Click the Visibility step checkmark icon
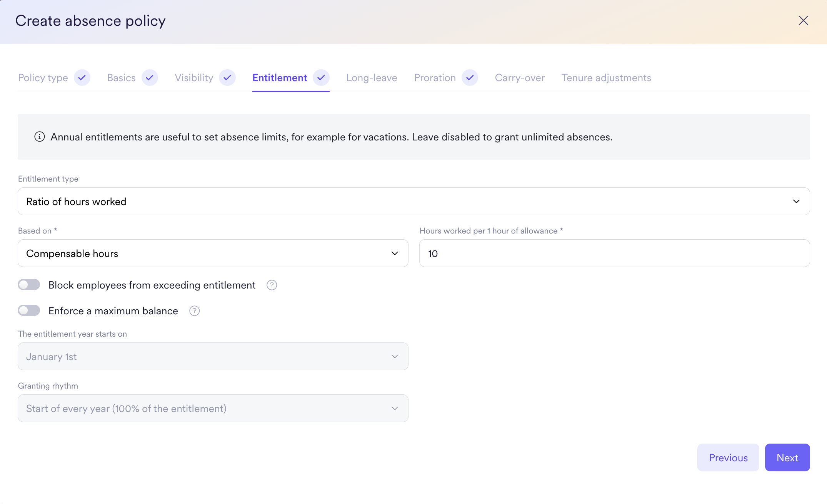The height and width of the screenshot is (504, 827). (227, 78)
